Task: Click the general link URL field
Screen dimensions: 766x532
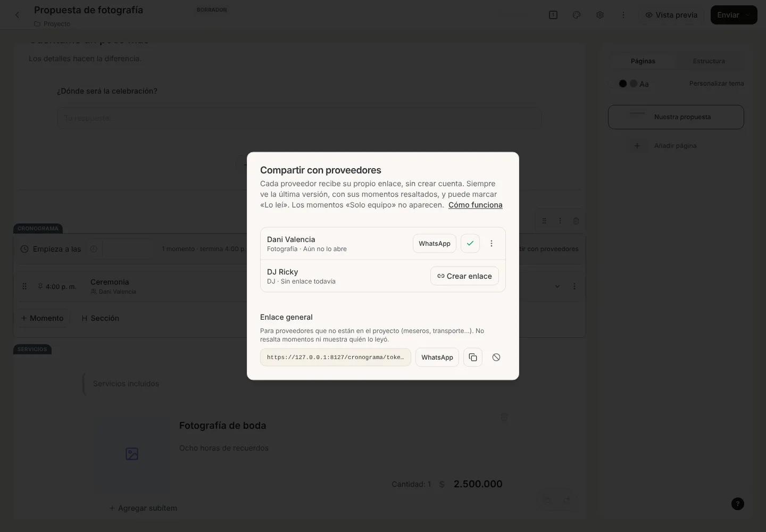Action: (336, 358)
